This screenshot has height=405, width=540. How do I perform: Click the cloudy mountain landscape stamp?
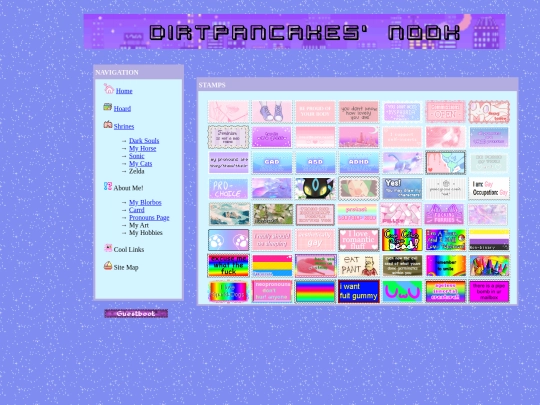[x=228, y=214]
